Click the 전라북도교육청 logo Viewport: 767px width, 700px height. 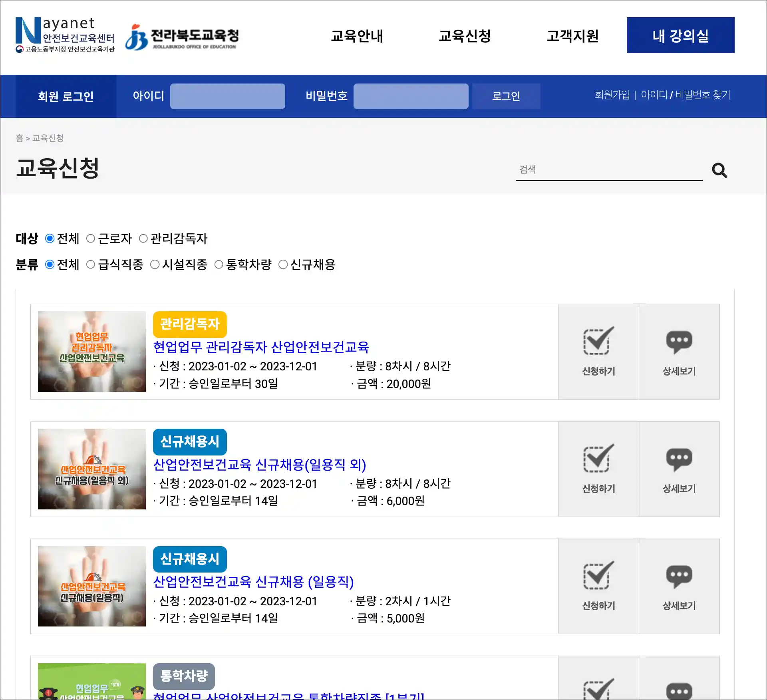(x=182, y=37)
